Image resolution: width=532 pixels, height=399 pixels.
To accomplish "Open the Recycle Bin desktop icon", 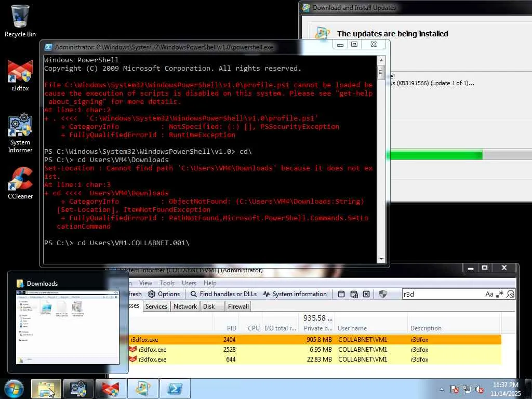I will point(20,21).
